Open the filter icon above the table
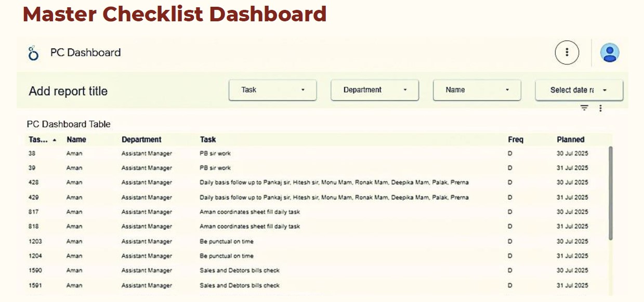This screenshot has width=644, height=302. (584, 108)
